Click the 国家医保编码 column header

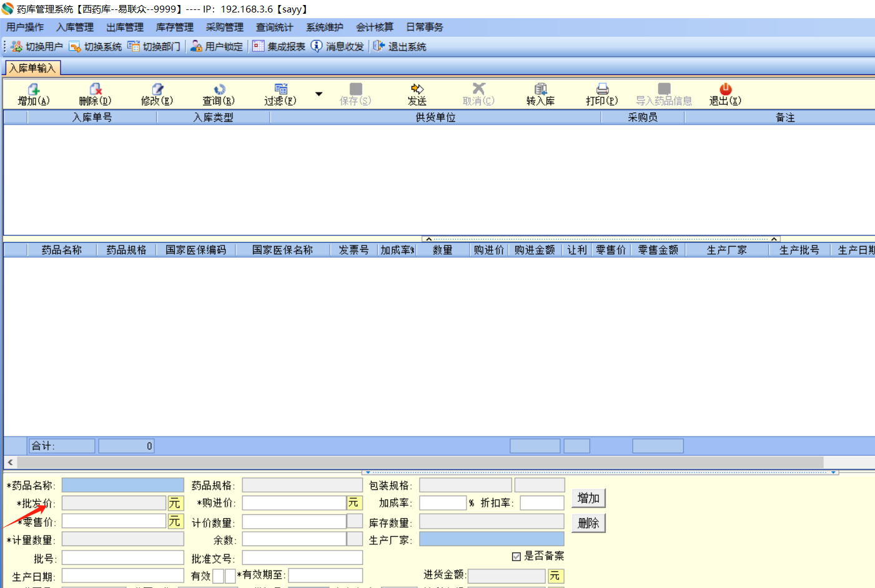(195, 250)
